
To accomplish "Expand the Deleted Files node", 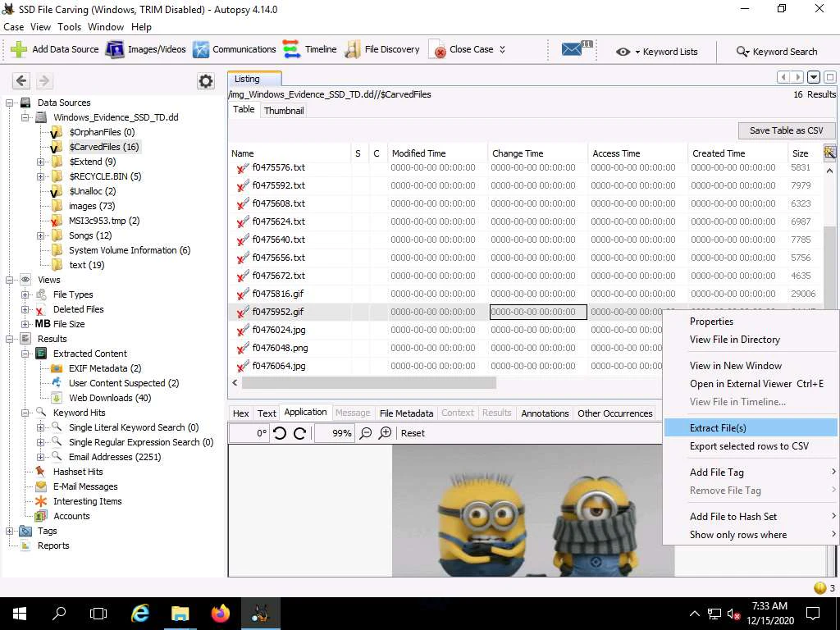I will coord(25,309).
